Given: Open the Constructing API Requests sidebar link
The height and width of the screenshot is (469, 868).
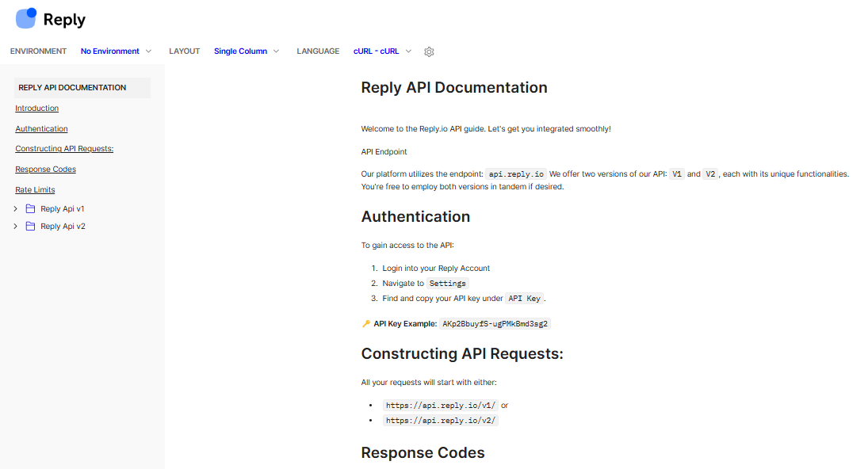Looking at the screenshot, I should (64, 149).
